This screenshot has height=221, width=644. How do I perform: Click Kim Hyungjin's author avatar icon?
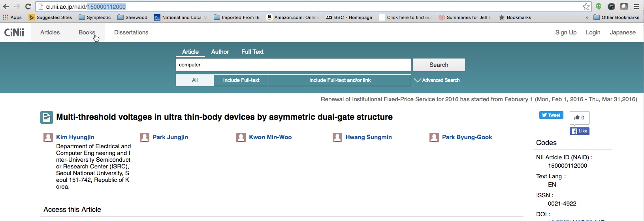48,138
